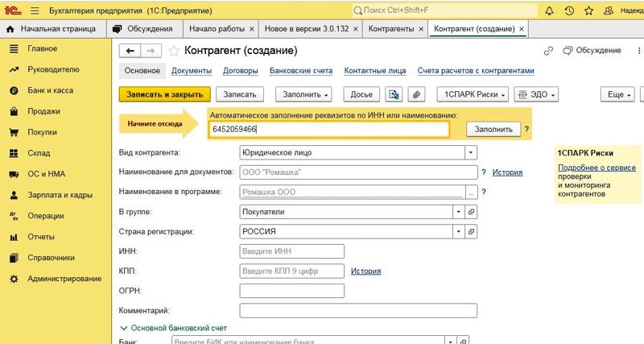Open the В группе dropdown arrow
644x344 pixels.
click(458, 212)
